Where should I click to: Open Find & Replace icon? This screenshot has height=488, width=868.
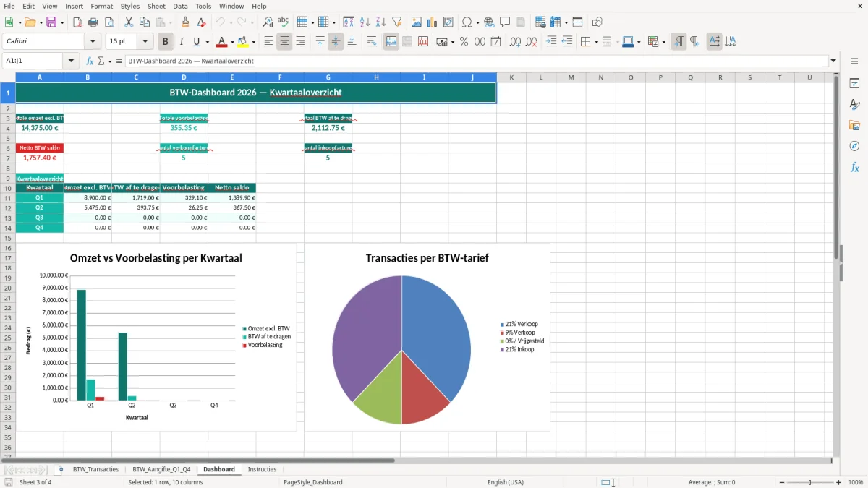[268, 22]
